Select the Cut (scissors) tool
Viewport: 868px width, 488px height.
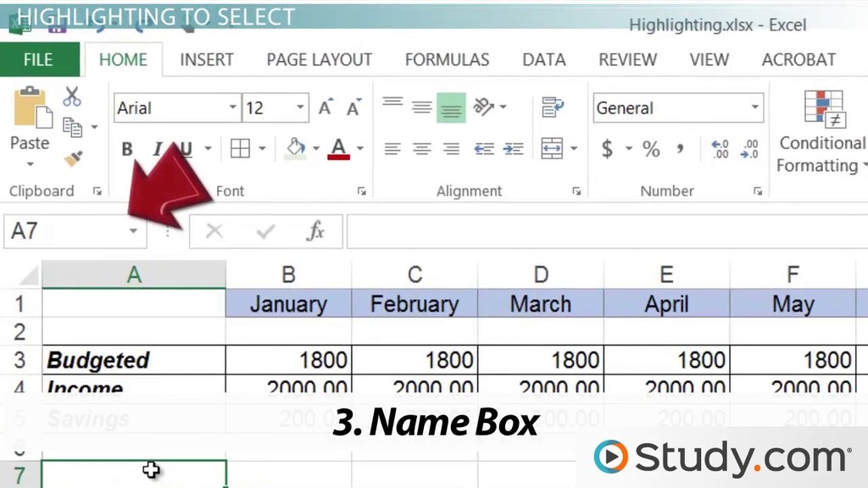click(72, 96)
